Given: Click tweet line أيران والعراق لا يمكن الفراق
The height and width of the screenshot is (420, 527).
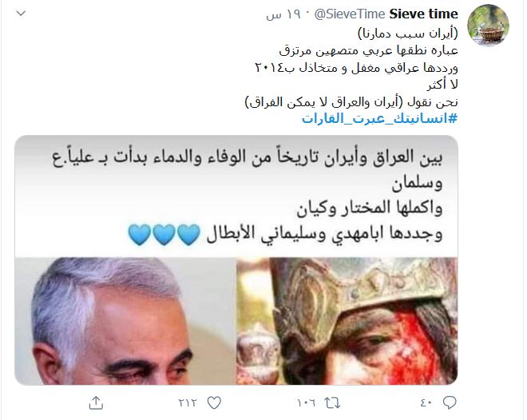Looking at the screenshot, I should [351, 102].
